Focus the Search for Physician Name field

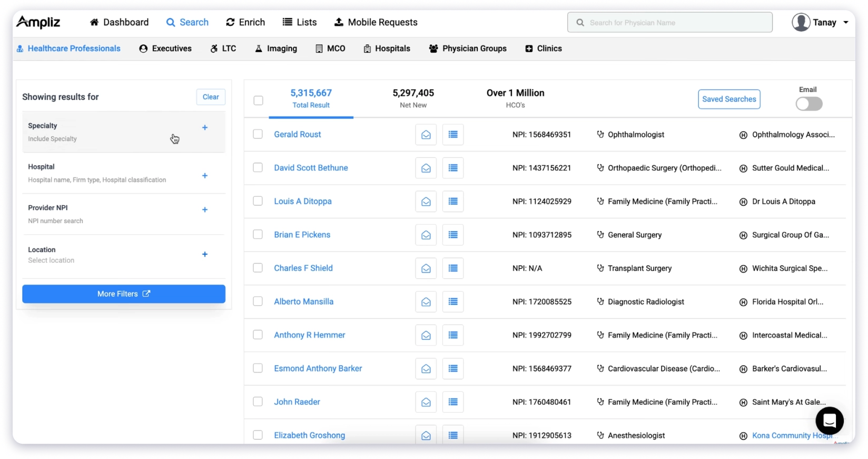[x=670, y=23]
